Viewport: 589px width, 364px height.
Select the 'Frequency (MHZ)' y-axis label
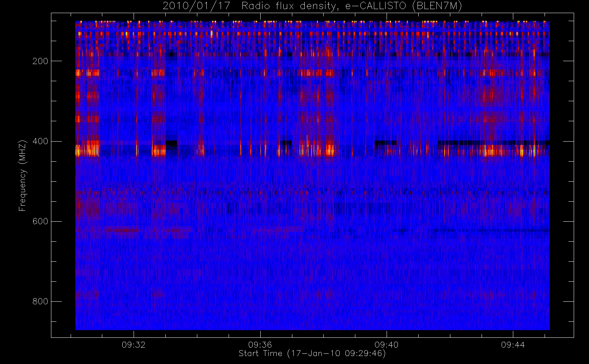tap(23, 175)
